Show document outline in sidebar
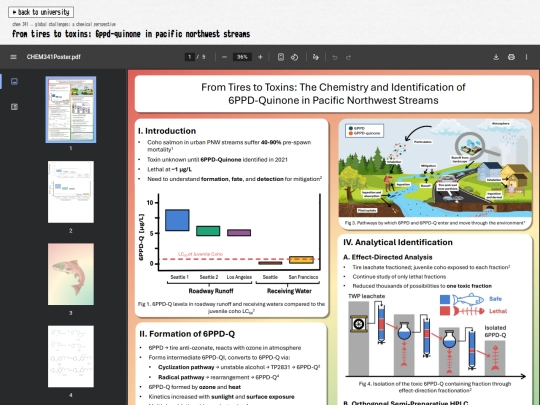This screenshot has width=540, height=405. point(14,107)
